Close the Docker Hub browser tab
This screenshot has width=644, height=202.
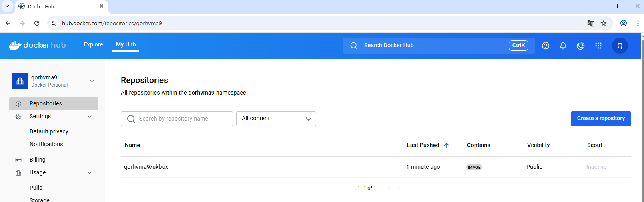(102, 6)
